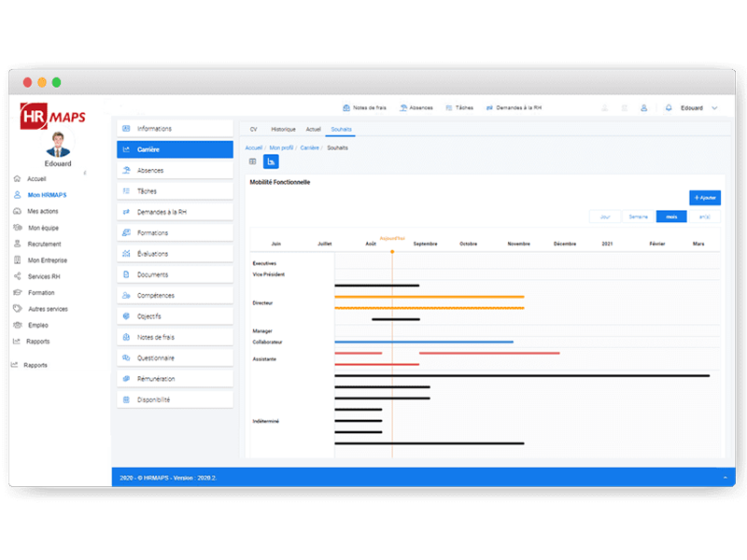Select the Semaine timeline scale
Image resolution: width=747 pixels, height=560 pixels.
coord(639,217)
